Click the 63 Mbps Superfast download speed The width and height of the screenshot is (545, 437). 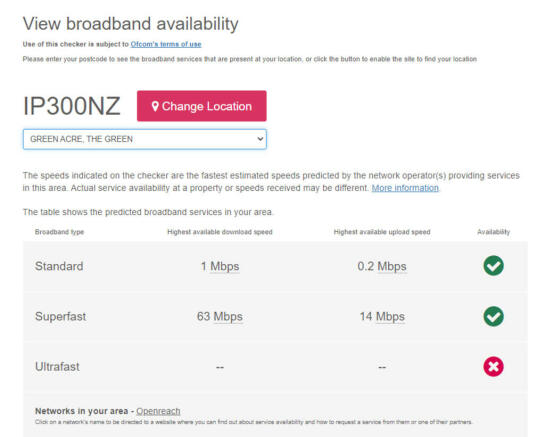click(220, 316)
